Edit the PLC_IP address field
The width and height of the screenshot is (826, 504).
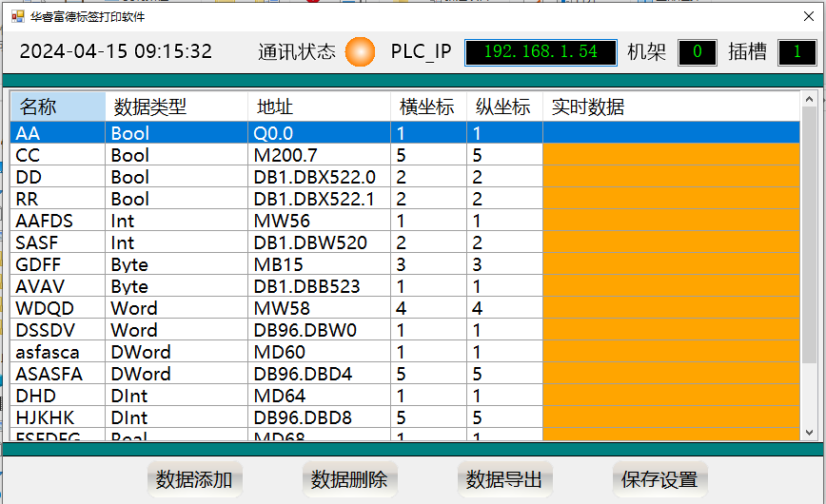pyautogui.click(x=541, y=52)
